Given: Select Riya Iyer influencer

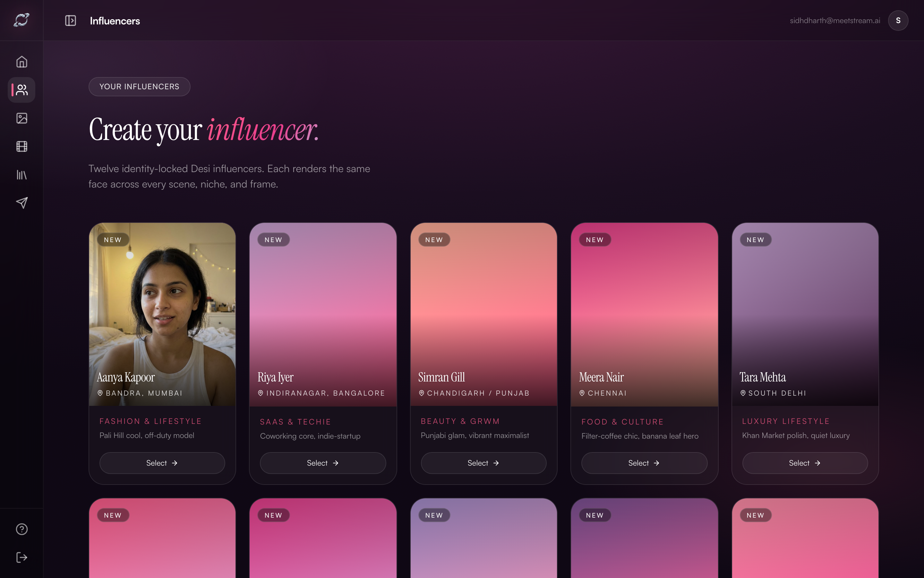Looking at the screenshot, I should pyautogui.click(x=323, y=463).
